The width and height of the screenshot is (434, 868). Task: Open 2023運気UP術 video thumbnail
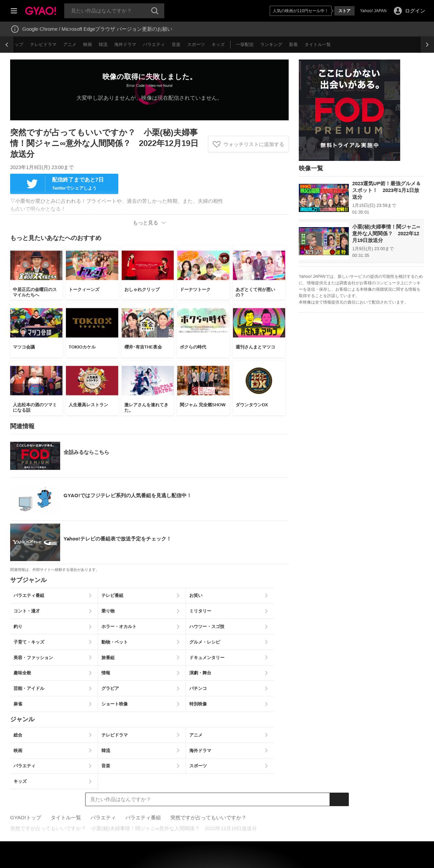(x=324, y=198)
